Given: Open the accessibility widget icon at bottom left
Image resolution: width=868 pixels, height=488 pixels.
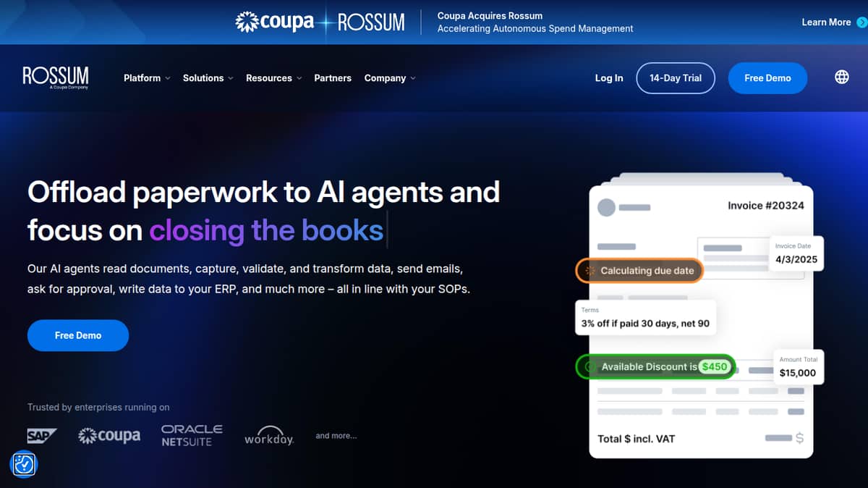Looking at the screenshot, I should pos(24,464).
